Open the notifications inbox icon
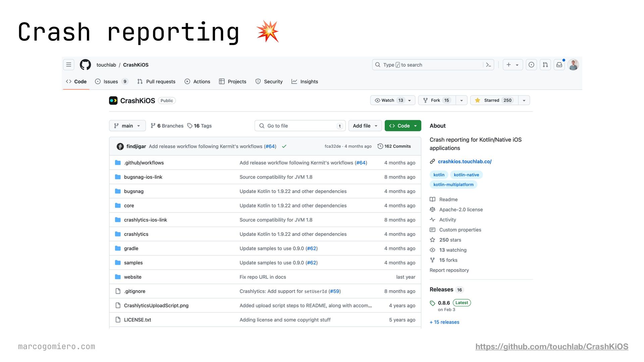 click(559, 65)
